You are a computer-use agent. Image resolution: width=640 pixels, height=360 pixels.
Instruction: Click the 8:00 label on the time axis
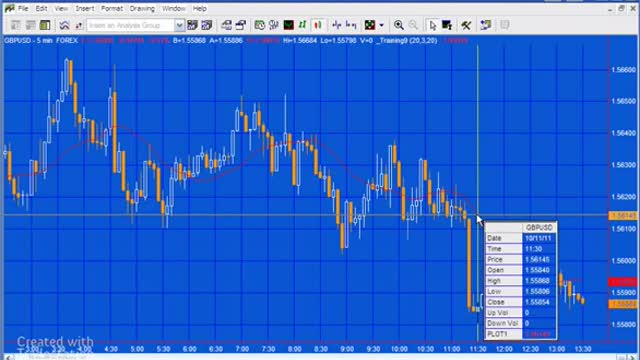294,349
